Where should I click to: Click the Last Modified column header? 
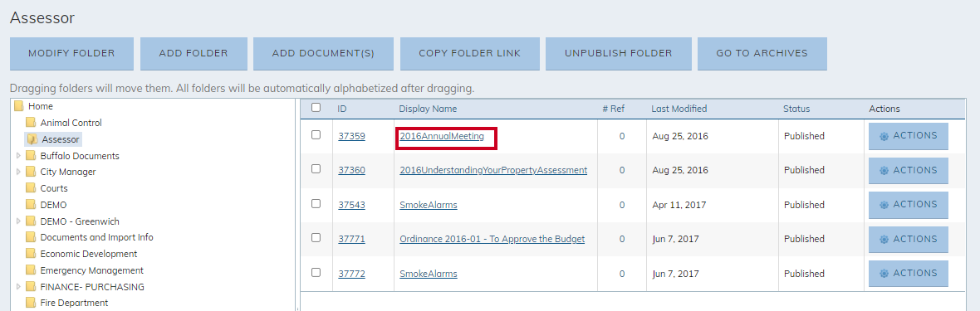point(679,109)
